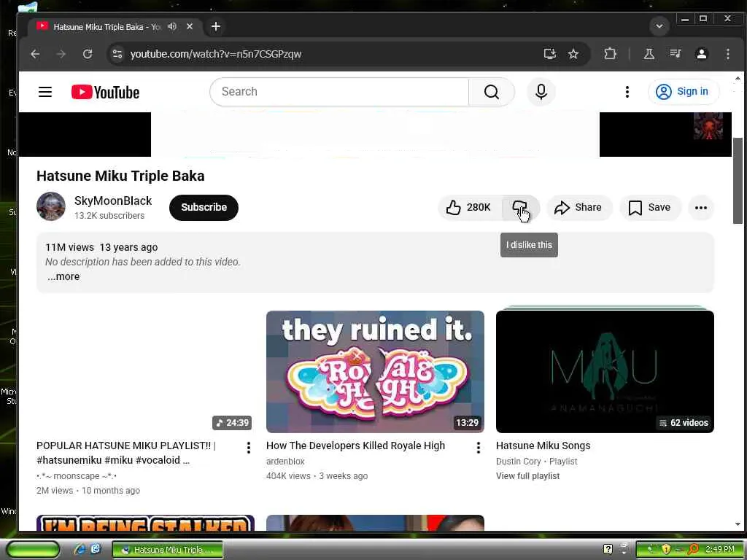747x560 pixels.
Task: Click the dislike thumbs down button
Action: click(519, 207)
